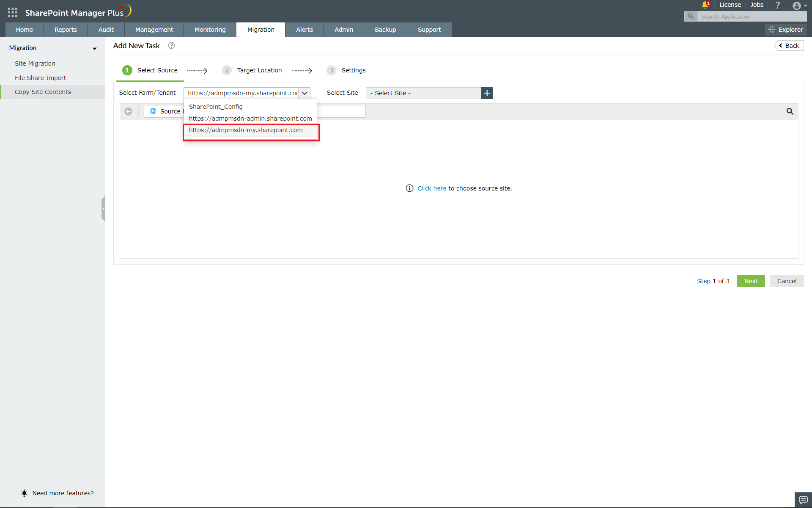The width and height of the screenshot is (812, 508).
Task: Click the search magnifier in the source panel
Action: [x=790, y=111]
